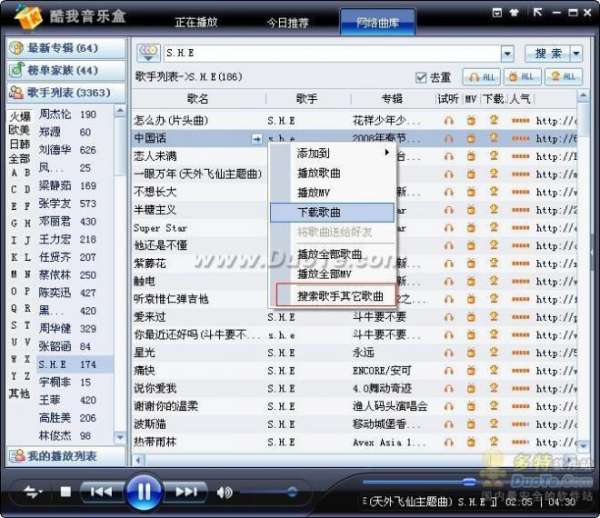Viewport: 600px width, 518px height.
Task: Open 榜单家族 (44) section
Action: pos(66,70)
